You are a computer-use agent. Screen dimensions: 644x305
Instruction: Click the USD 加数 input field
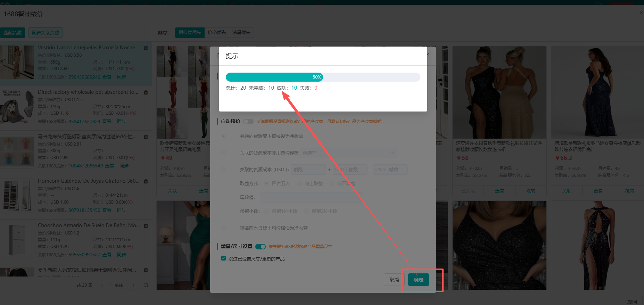click(350, 170)
